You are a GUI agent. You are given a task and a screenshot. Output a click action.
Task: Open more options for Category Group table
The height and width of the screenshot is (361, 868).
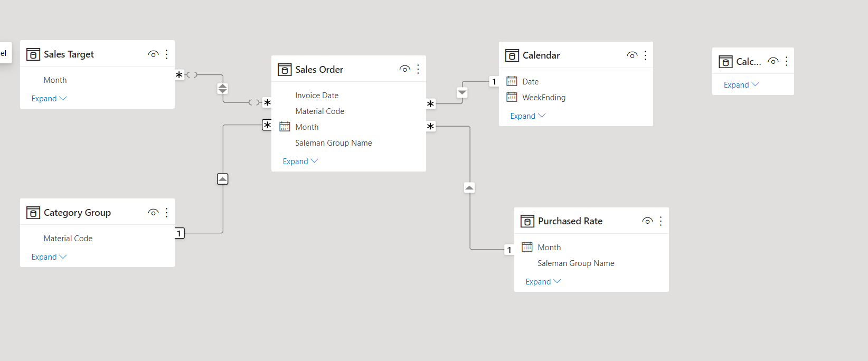[167, 213]
